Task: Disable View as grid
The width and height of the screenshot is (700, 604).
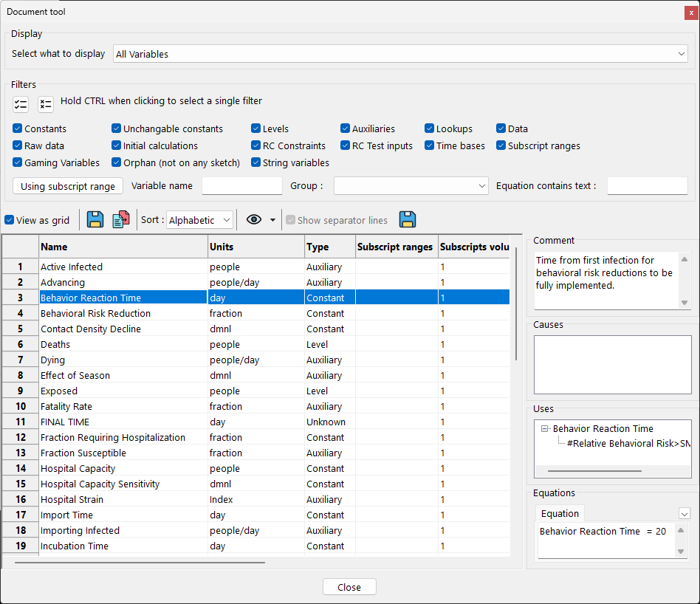Action: [x=7, y=219]
